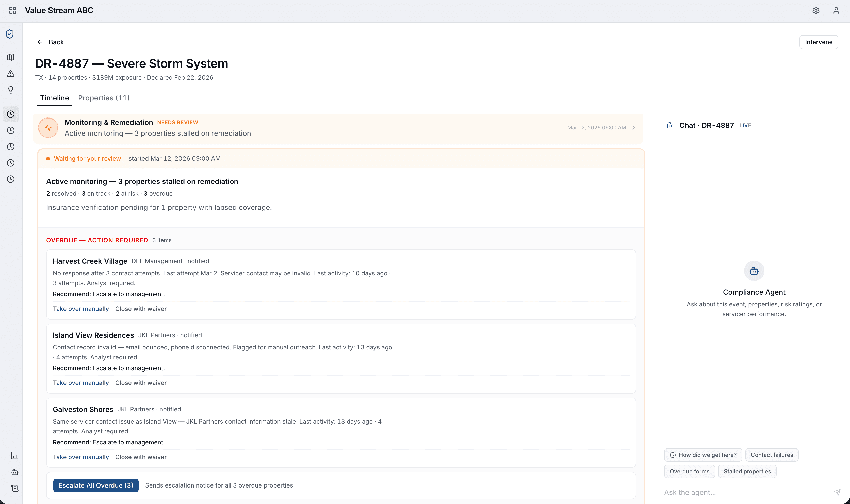Open the user profile icon
Image resolution: width=850 pixels, height=504 pixels.
point(836,10)
